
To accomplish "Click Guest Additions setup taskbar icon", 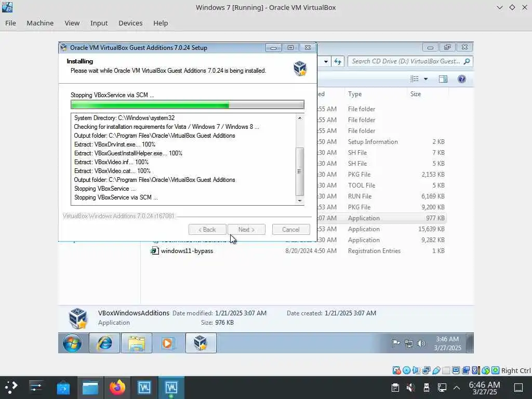I will click(x=201, y=343).
